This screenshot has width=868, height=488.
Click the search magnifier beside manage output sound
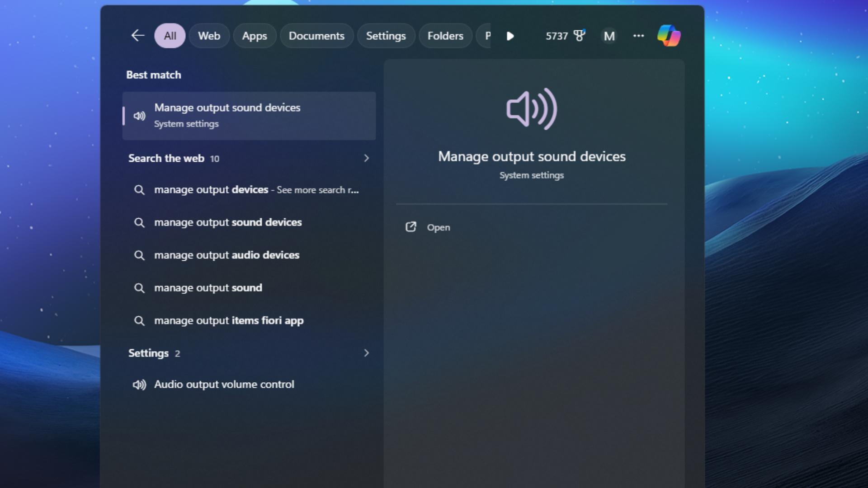point(140,288)
